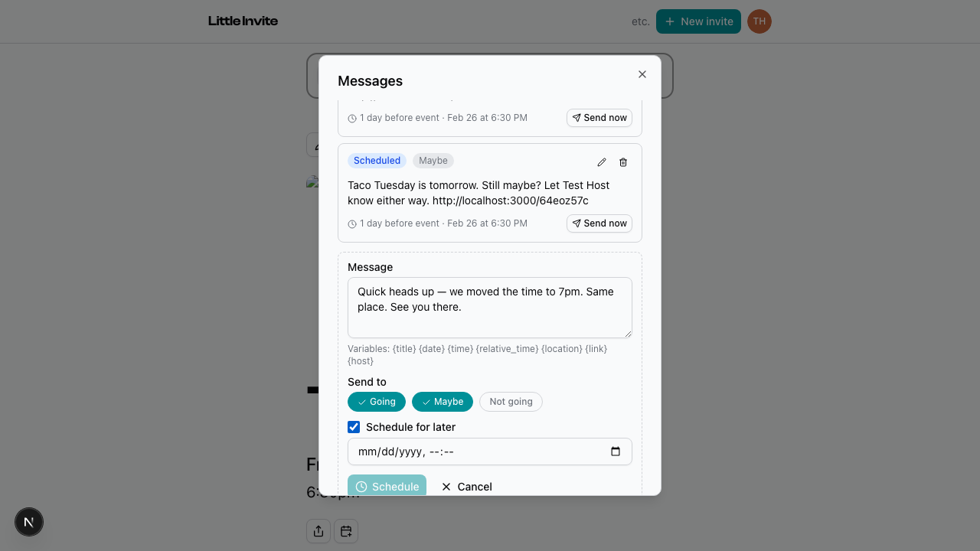Click the share icon button

pos(318,531)
